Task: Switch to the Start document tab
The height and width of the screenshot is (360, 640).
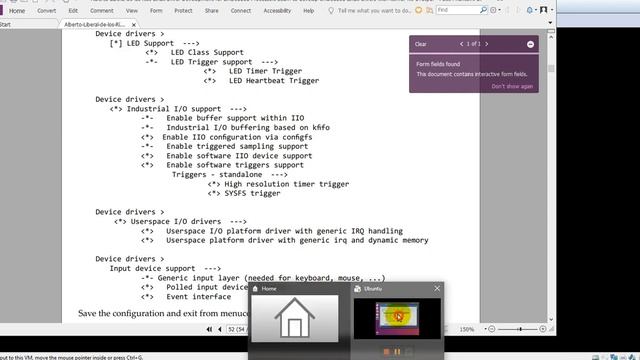Action: (x=5, y=24)
